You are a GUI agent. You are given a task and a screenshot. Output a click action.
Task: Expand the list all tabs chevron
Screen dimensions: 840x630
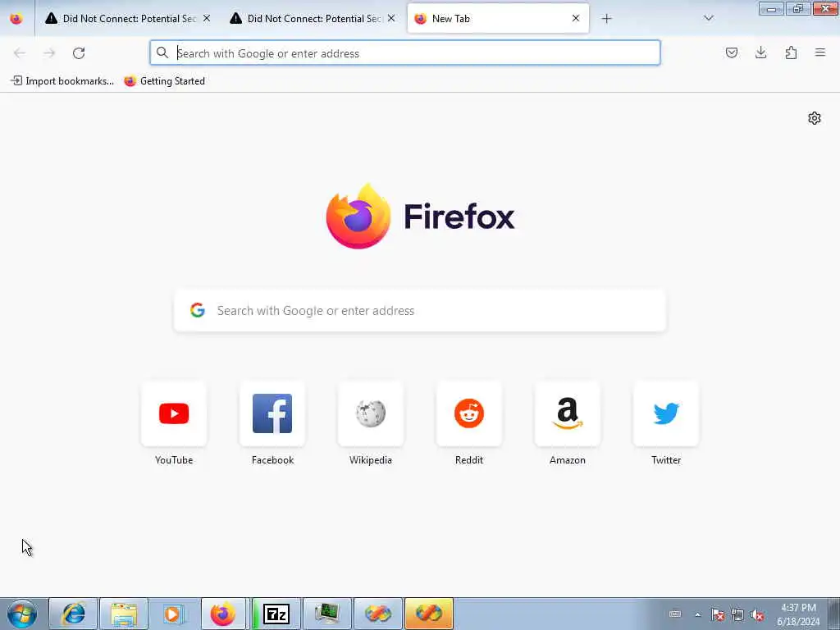point(709,18)
